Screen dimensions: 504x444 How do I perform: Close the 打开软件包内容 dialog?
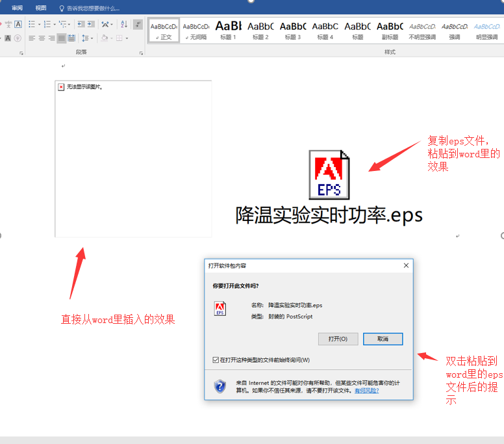(406, 265)
